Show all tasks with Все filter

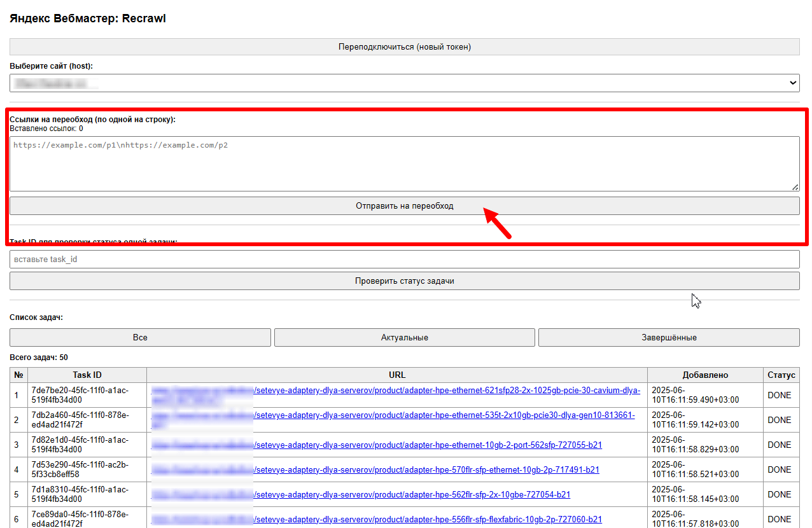[140, 338]
